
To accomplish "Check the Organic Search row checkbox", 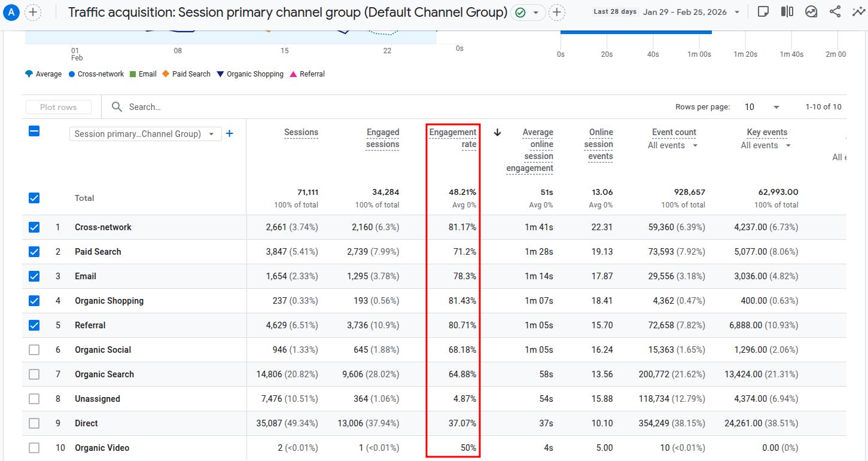I will 34,374.
